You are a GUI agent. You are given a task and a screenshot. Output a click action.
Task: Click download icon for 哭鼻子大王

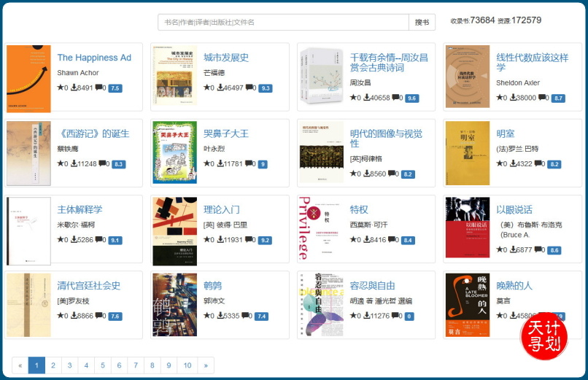click(220, 164)
